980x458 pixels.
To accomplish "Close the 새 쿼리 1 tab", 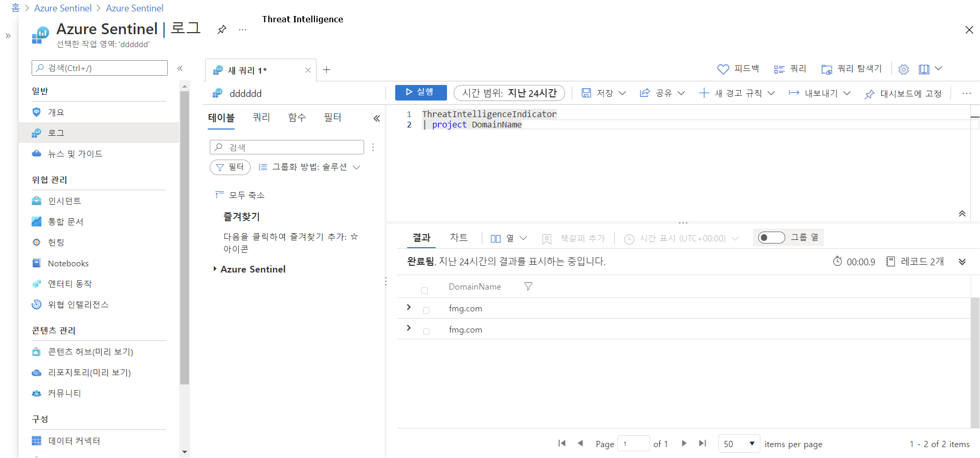I will tap(308, 70).
